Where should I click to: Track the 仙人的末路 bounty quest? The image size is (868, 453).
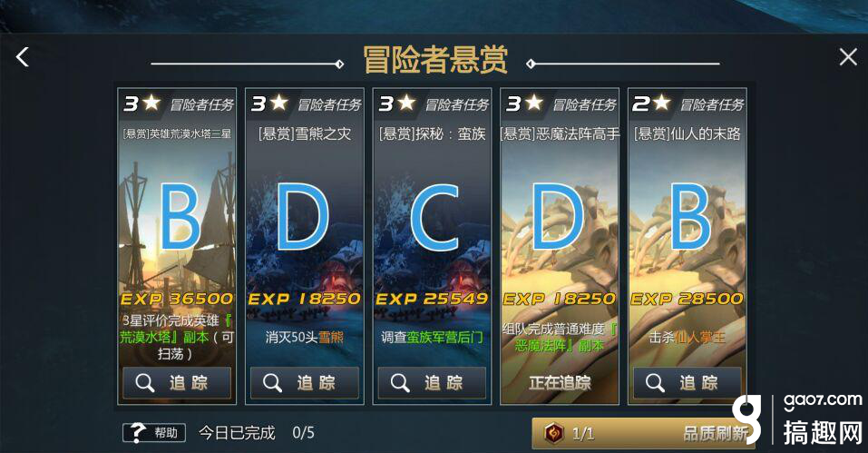[687, 383]
